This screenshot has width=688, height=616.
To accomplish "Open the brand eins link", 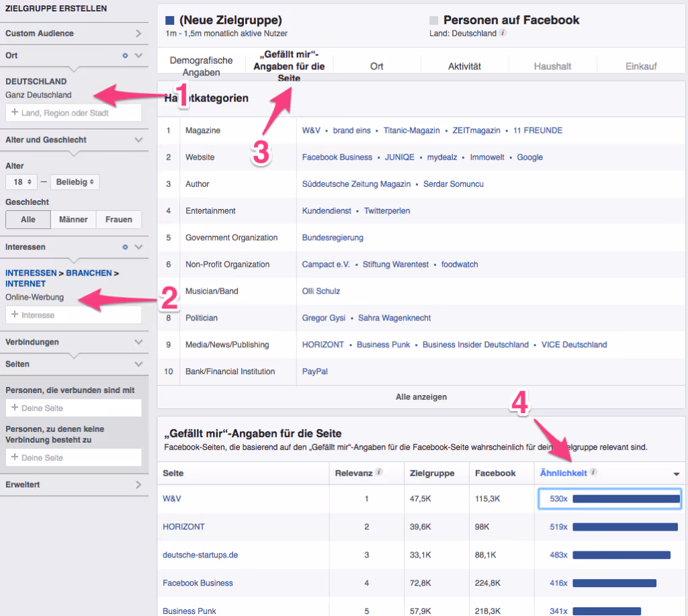I will coord(352,130).
